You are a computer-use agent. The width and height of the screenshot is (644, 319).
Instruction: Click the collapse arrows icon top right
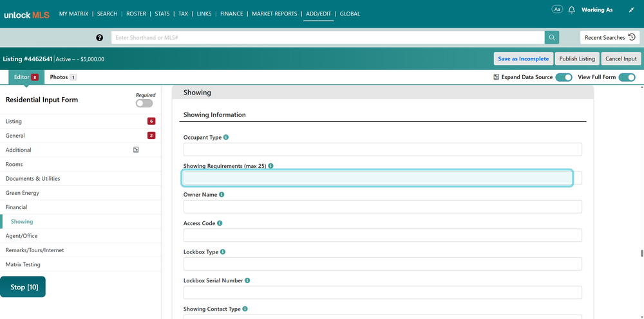pyautogui.click(x=631, y=10)
